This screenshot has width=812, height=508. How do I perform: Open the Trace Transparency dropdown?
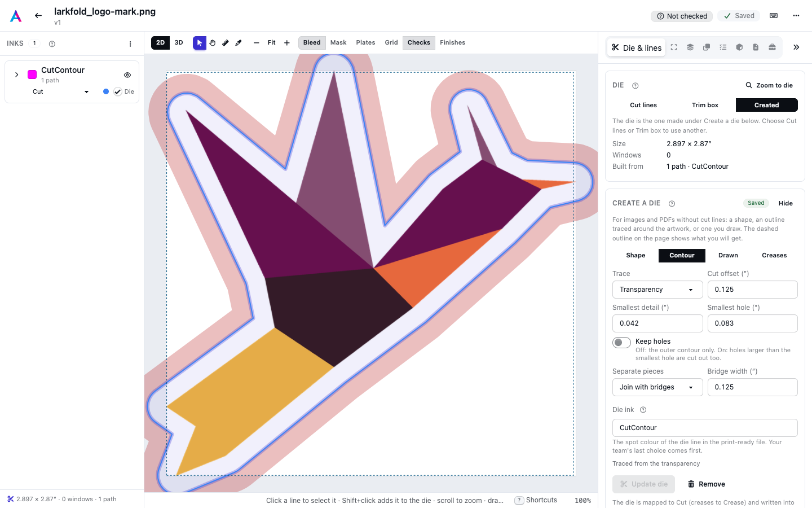tap(657, 290)
